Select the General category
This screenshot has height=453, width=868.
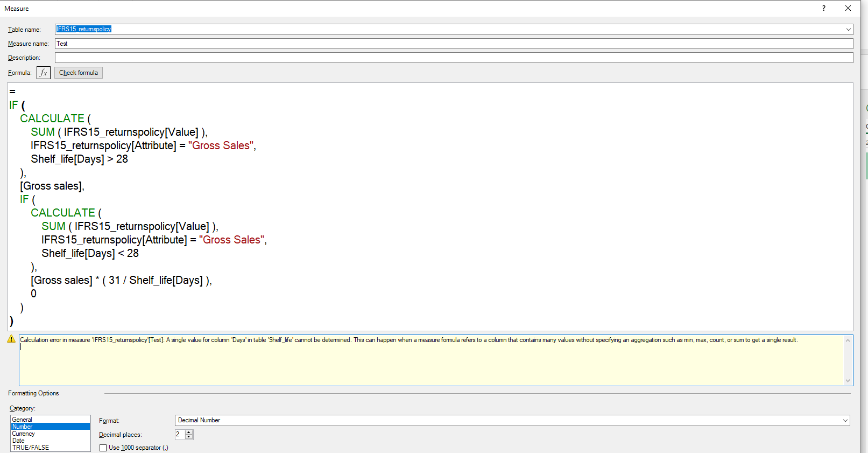click(51, 420)
